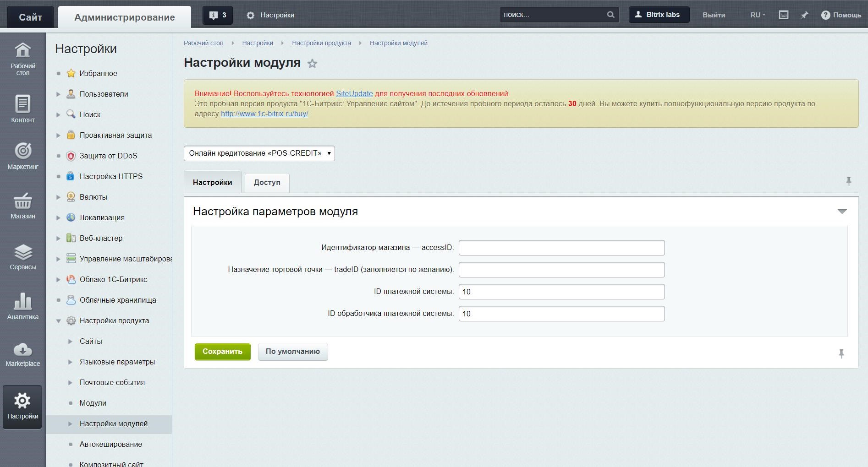The height and width of the screenshot is (467, 868).
Task: Focus ID обработчика платежной системы field
Action: tap(561, 314)
